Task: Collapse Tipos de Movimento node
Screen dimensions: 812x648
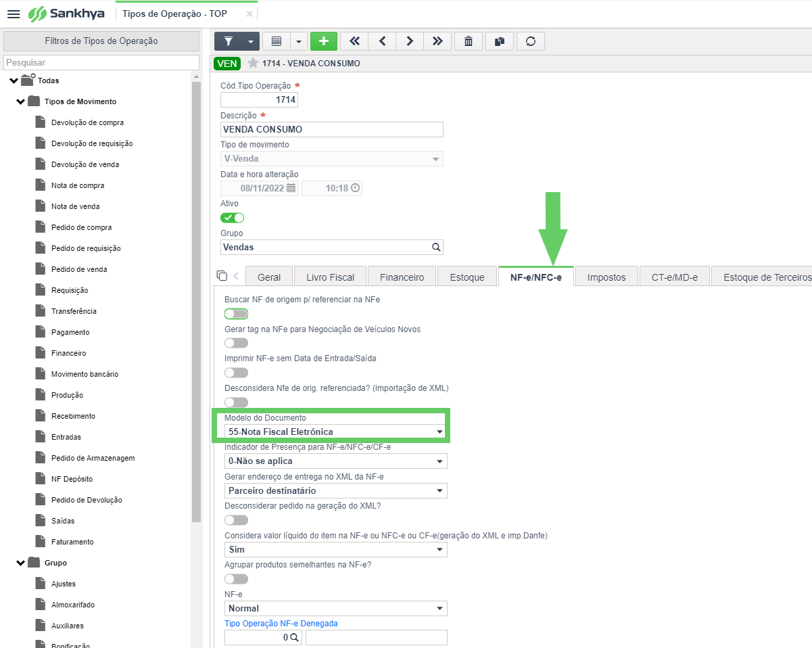Action: [x=20, y=101]
